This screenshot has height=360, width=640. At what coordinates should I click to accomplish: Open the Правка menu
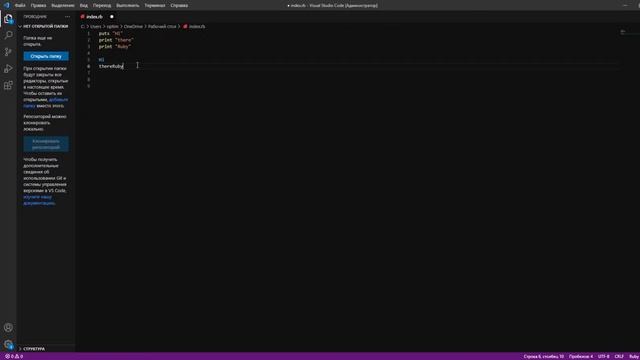coord(38,5)
